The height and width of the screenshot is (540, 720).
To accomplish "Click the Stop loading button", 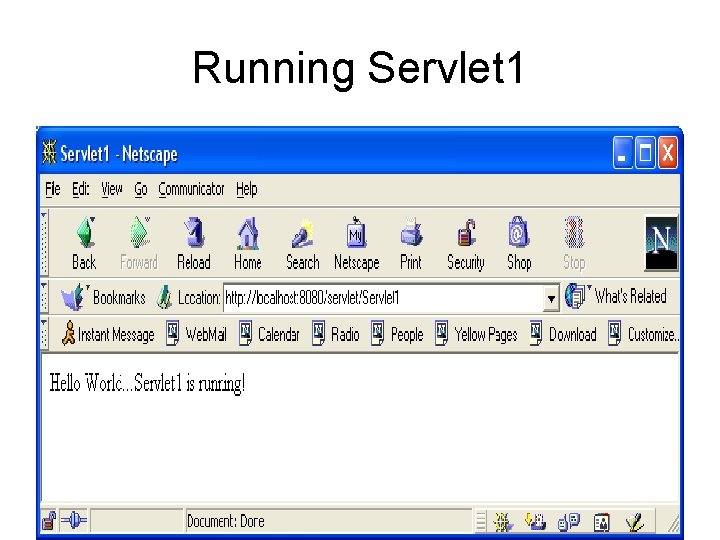I will click(574, 243).
